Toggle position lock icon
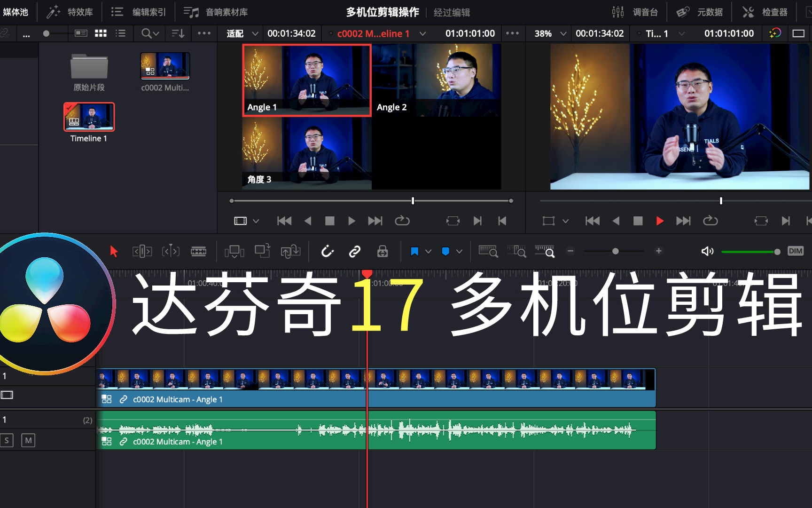The image size is (812, 508). pyautogui.click(x=383, y=252)
